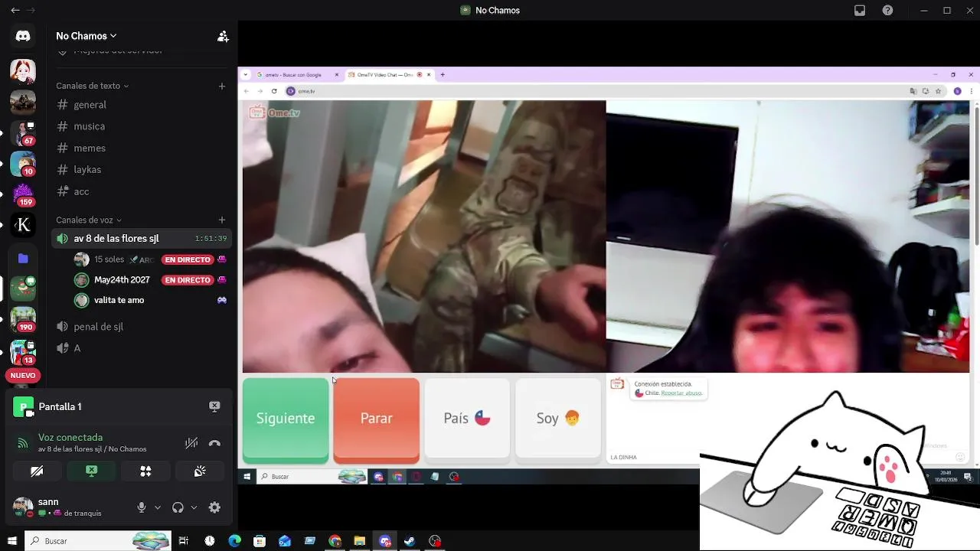Join the penal de sjl voice channel
Image resolution: width=980 pixels, height=551 pixels.
tap(142, 326)
